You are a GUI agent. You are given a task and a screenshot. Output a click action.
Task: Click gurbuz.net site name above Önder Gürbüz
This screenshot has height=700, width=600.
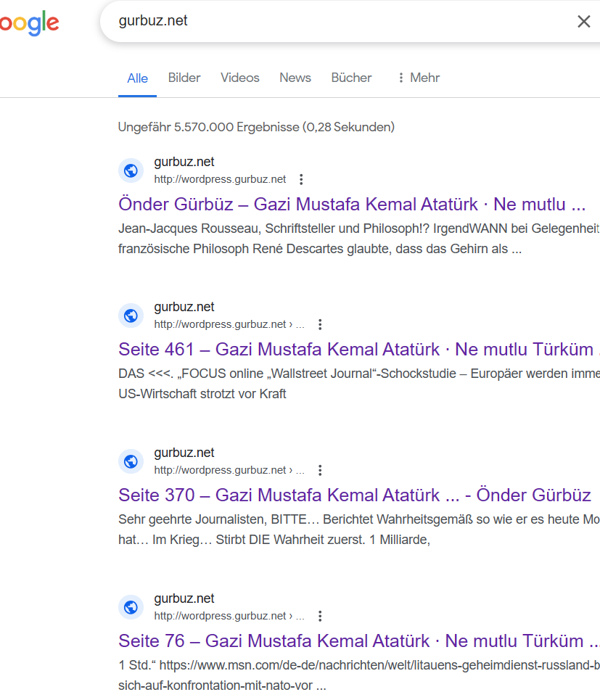[x=184, y=162]
